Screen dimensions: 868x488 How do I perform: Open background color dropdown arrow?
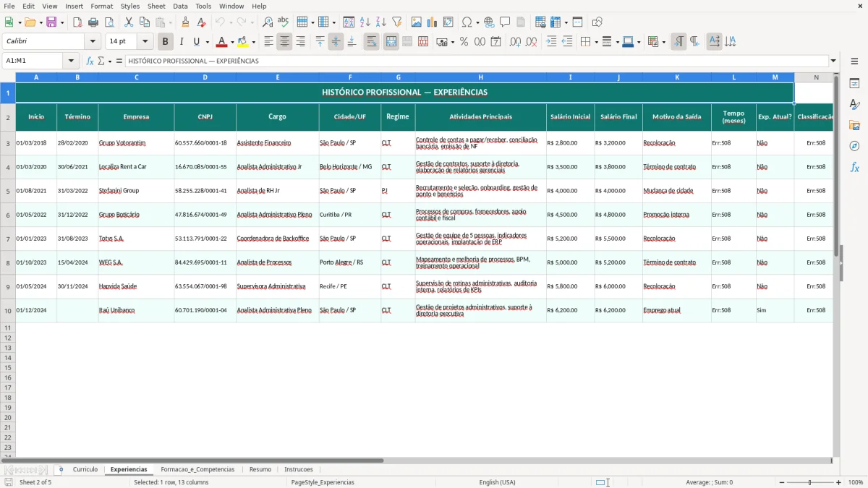[253, 42]
